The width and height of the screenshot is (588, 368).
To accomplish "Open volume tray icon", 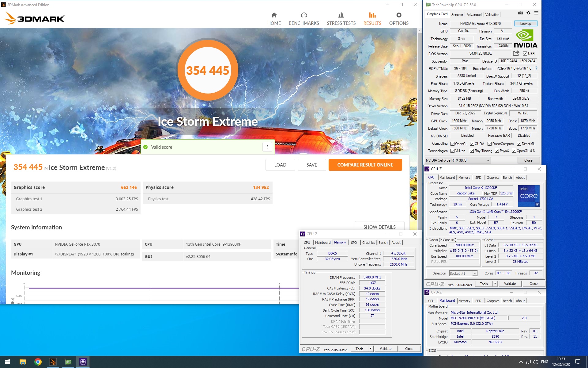I will (535, 362).
